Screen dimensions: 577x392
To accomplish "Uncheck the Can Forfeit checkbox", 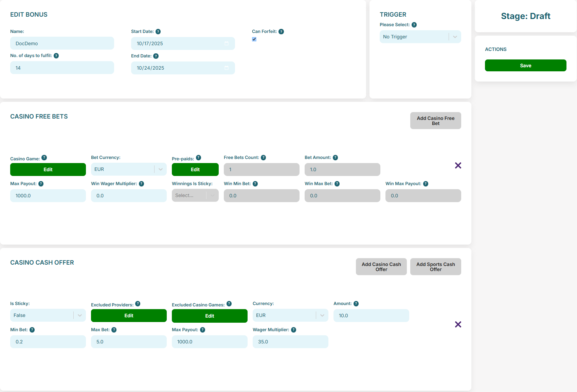I will click(254, 39).
